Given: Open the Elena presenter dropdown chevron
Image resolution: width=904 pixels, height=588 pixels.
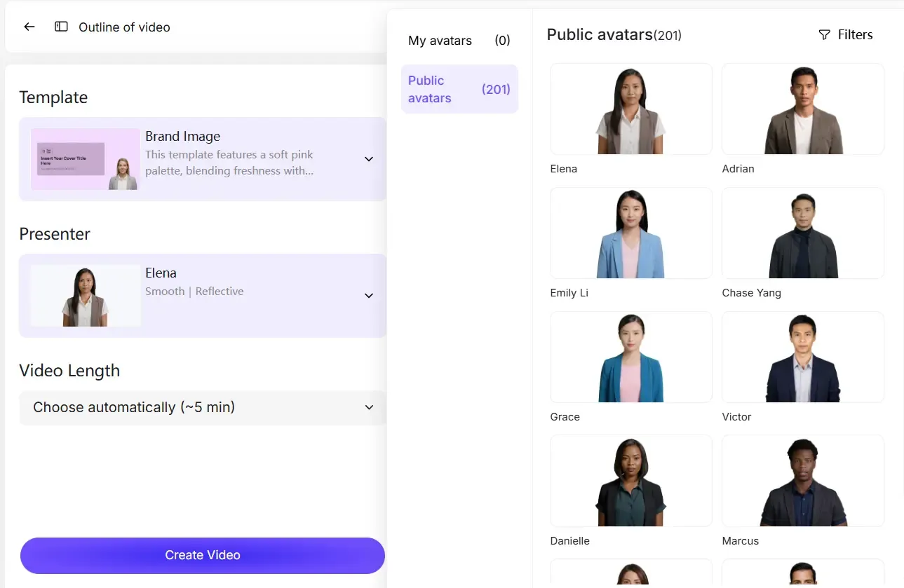Looking at the screenshot, I should click(369, 296).
